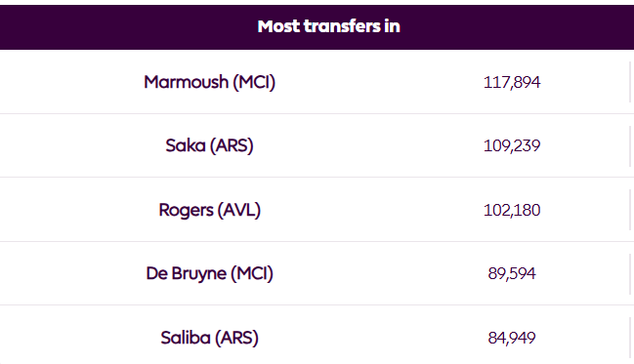The height and width of the screenshot is (364, 634).
Task: Select Marmoush (MCI) player name
Action: (x=209, y=82)
